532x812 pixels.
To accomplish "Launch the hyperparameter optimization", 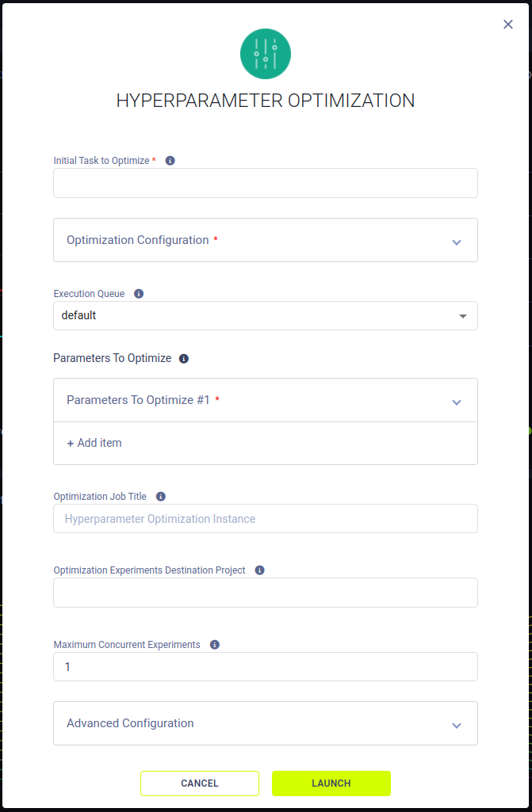I will point(331,783).
